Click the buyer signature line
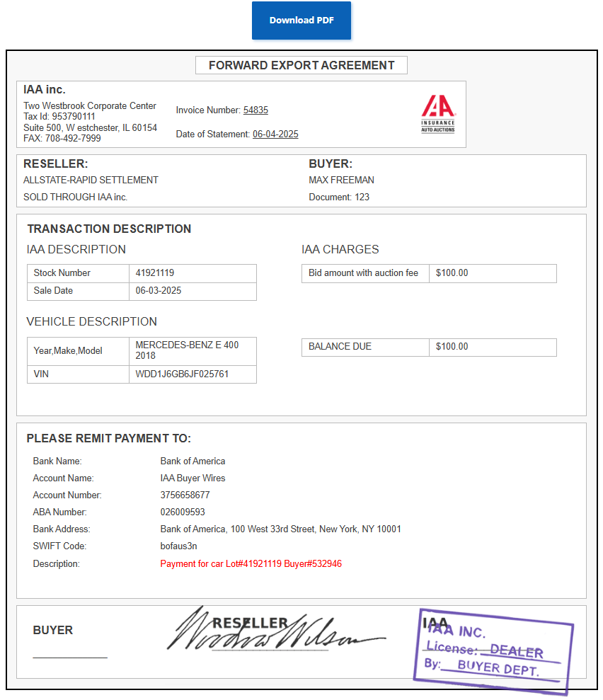The height and width of the screenshot is (700, 603). click(x=70, y=658)
